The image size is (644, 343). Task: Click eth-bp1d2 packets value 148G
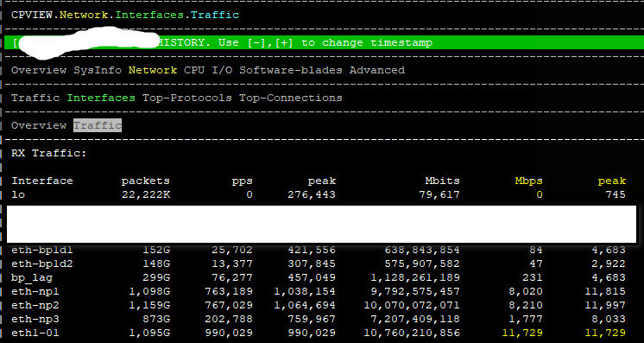click(x=156, y=264)
